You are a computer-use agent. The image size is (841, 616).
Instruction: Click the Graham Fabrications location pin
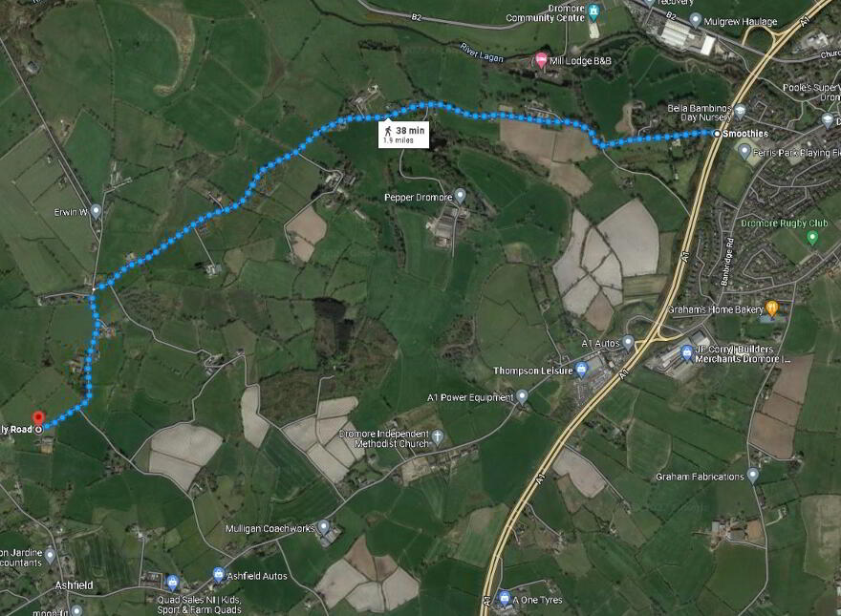[752, 475]
